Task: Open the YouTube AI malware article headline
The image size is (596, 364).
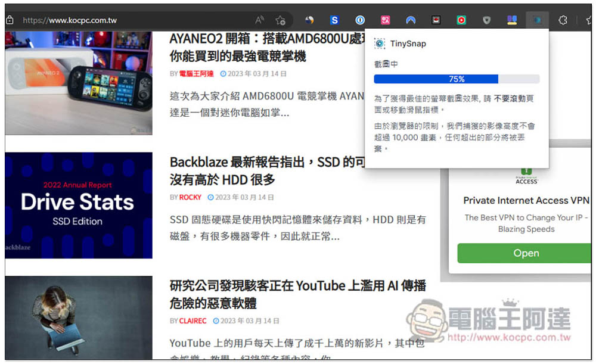Action: tap(297, 294)
